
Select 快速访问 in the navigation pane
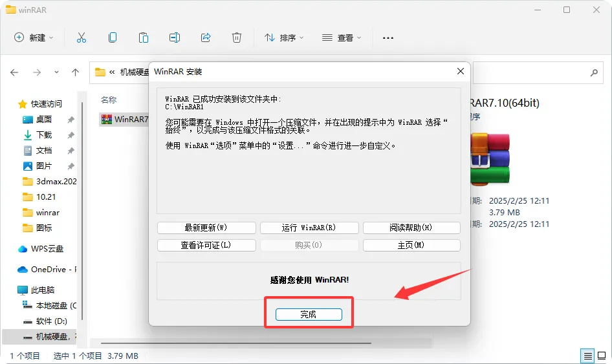click(x=40, y=104)
